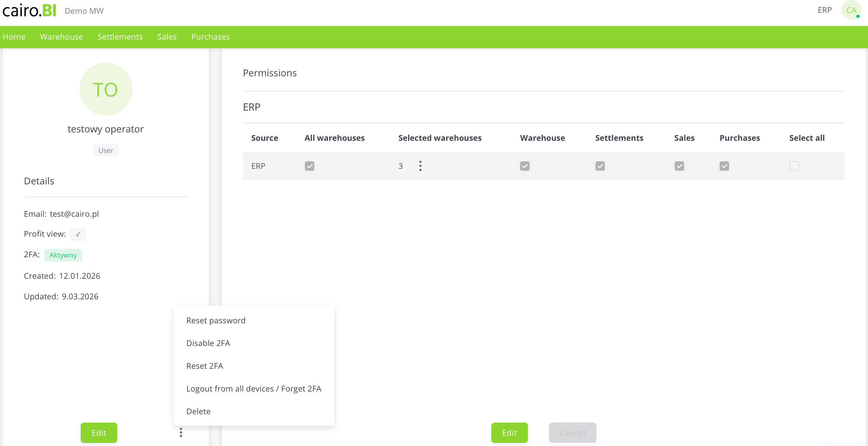This screenshot has width=868, height=446.
Task: Click the Aktywny 2FA status badge
Action: [63, 255]
